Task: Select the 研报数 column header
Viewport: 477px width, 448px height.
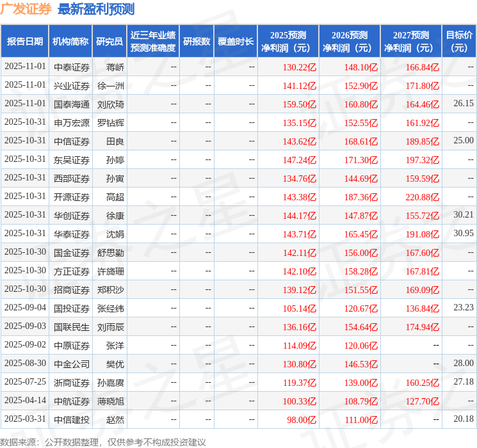Action: (x=197, y=41)
